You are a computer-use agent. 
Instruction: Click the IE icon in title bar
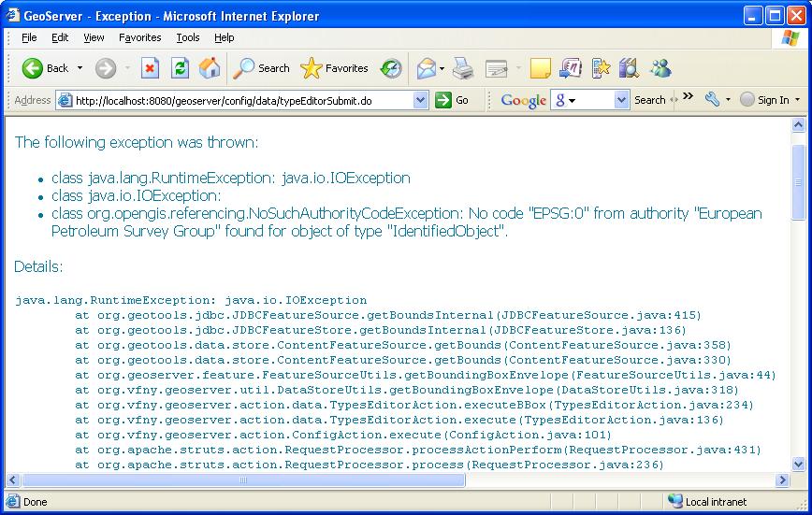pyautogui.click(x=12, y=16)
